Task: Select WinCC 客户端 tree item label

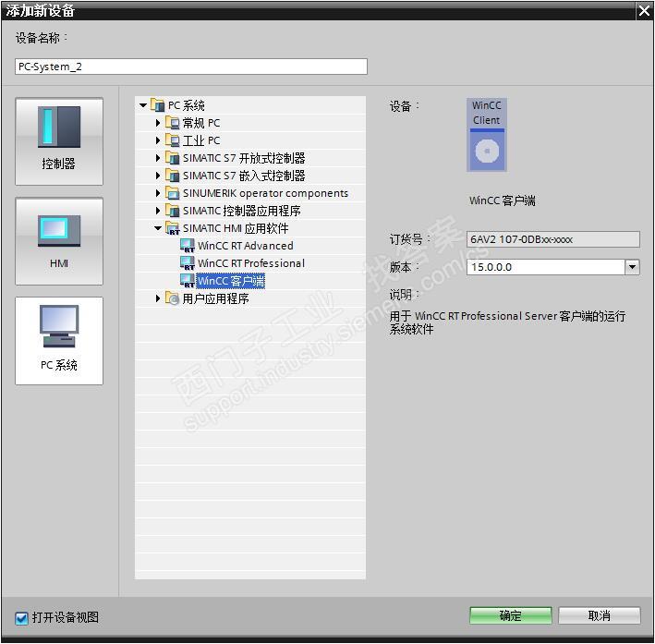Action: [231, 281]
